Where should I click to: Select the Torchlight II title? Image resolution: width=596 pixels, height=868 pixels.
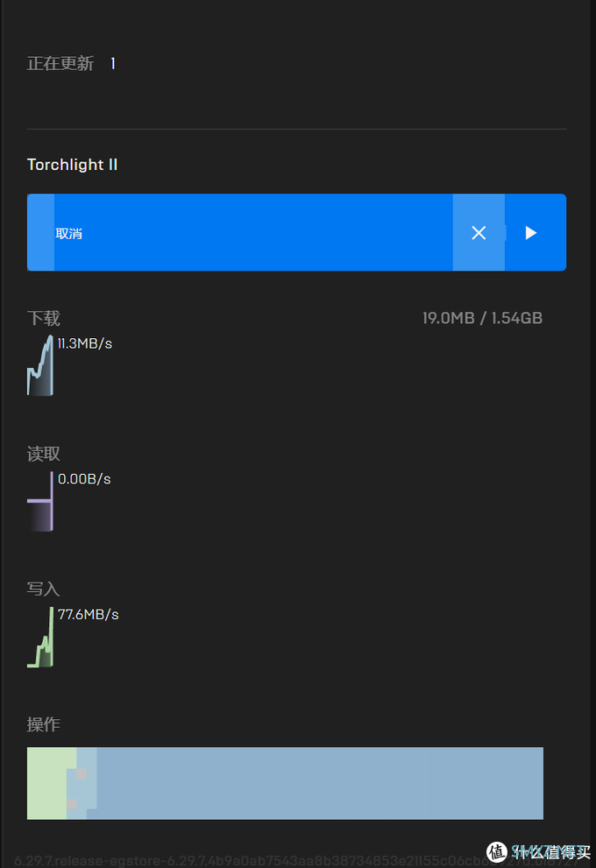coord(72,165)
